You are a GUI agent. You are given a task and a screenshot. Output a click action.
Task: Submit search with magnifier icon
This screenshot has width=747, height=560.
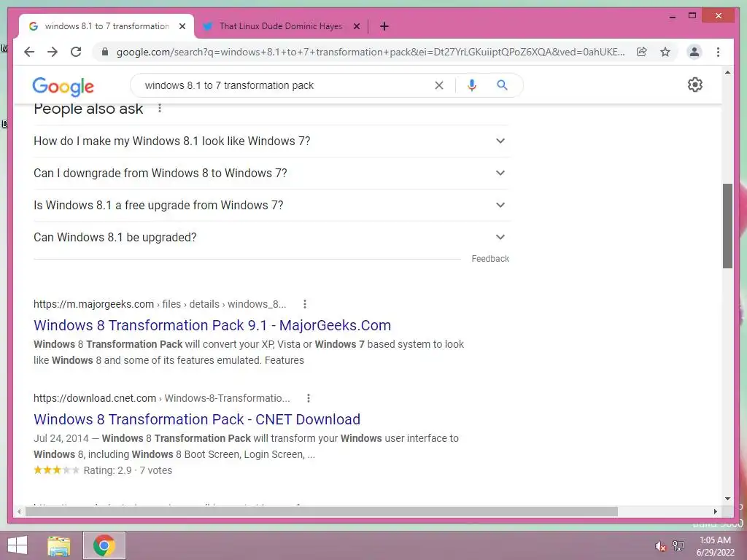502,85
